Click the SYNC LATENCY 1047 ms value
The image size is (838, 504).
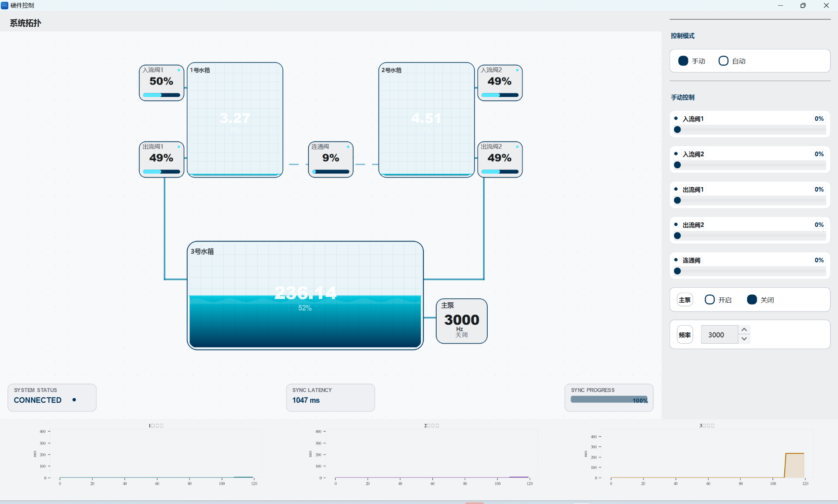[306, 400]
